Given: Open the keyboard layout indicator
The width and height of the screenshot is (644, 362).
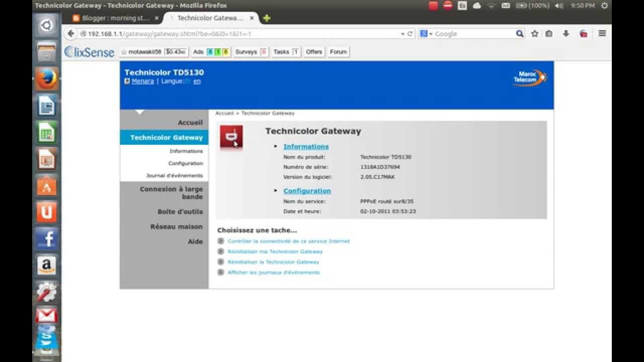Looking at the screenshot, I should pos(462,6).
